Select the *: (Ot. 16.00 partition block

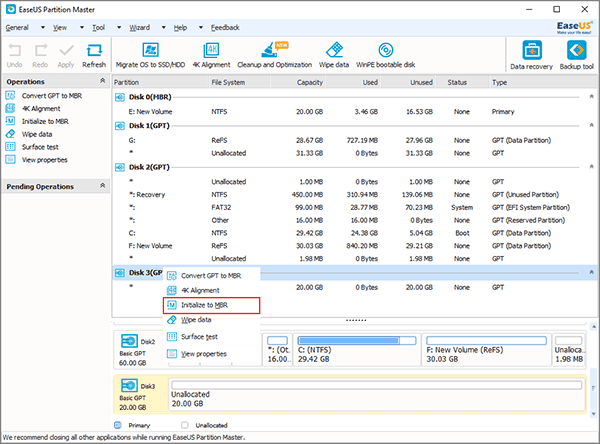tap(277, 350)
